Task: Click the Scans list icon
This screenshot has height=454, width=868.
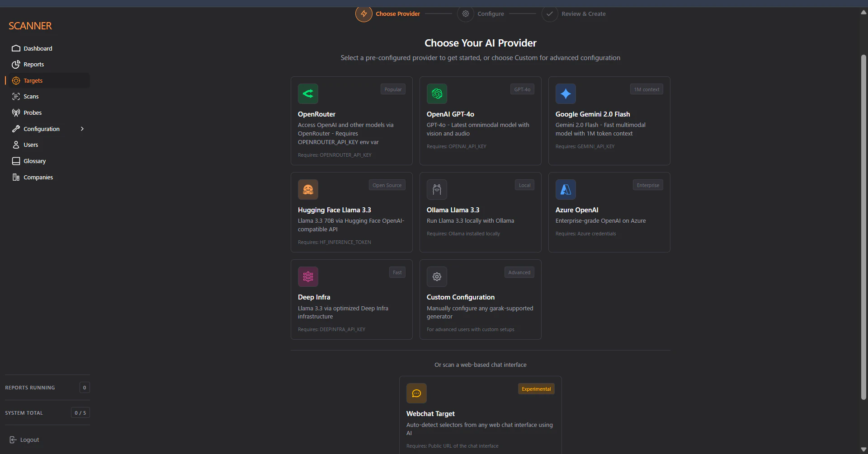Action: (x=16, y=97)
